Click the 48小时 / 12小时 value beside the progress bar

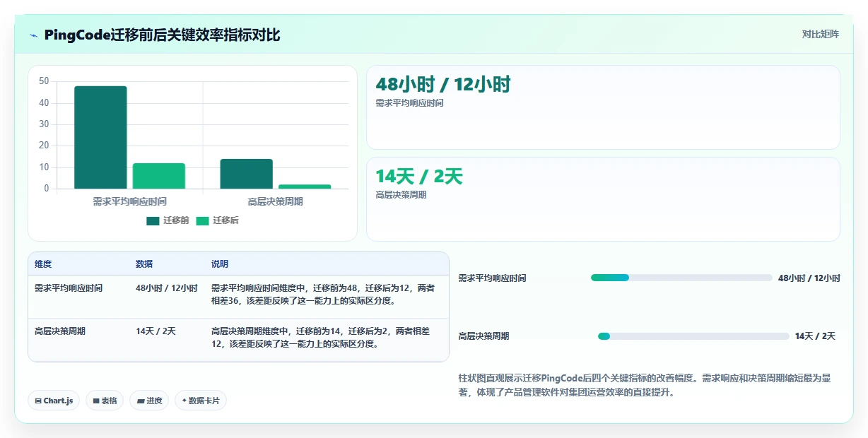click(809, 278)
